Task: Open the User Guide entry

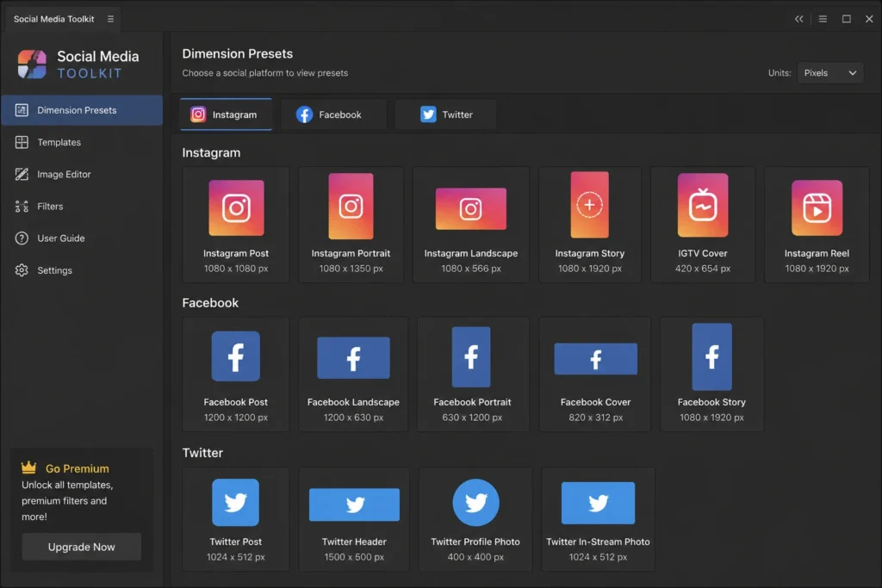Action: (x=82, y=238)
